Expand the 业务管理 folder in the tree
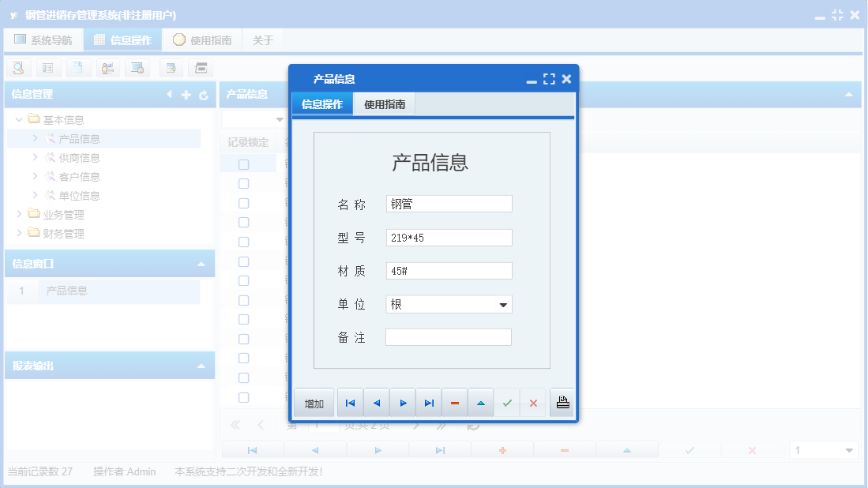 (x=19, y=213)
